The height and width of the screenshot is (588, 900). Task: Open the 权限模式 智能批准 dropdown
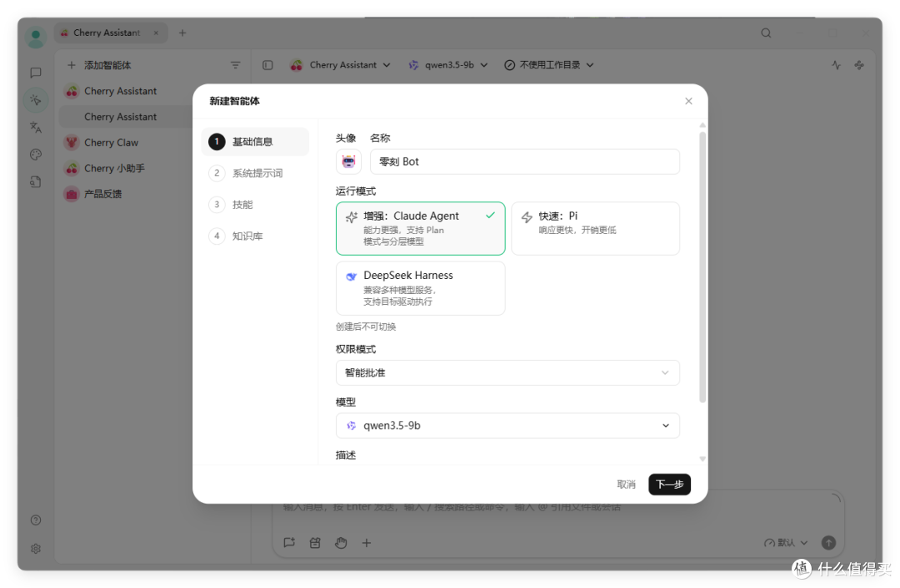click(x=507, y=373)
